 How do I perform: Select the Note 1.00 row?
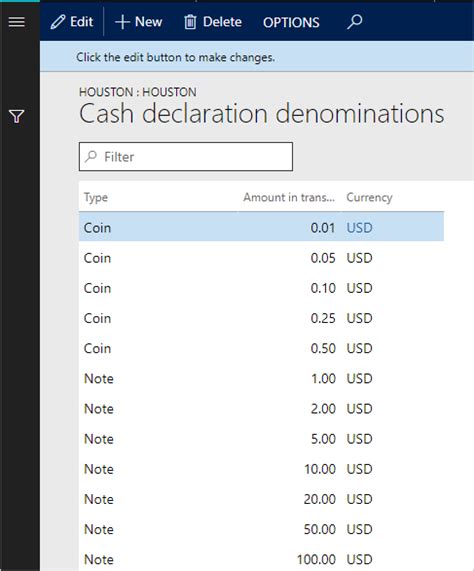[261, 379]
